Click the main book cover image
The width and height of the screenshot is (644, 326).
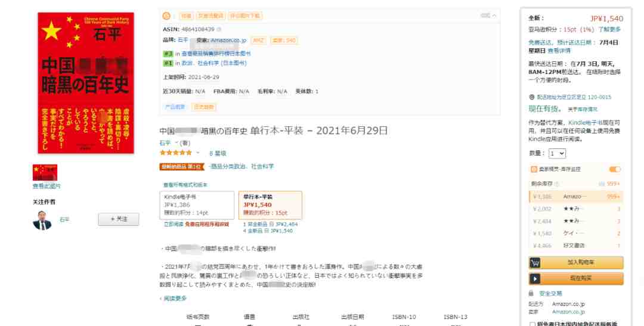click(86, 83)
